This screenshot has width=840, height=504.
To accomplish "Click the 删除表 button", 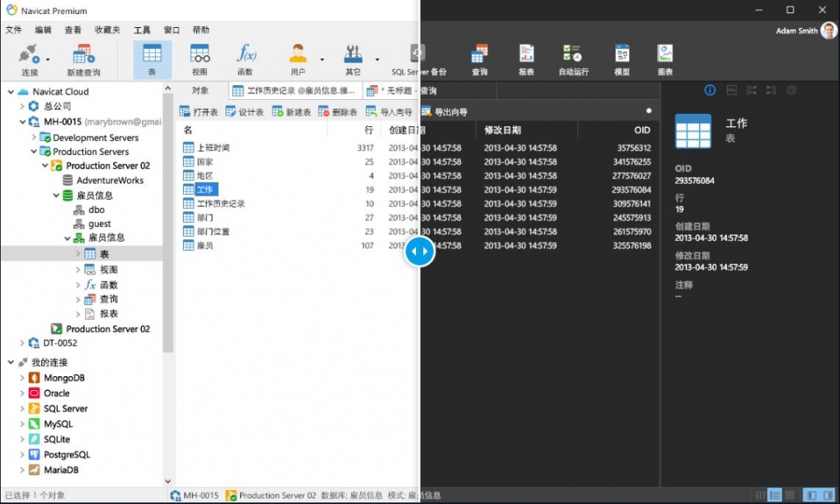I will pos(338,111).
